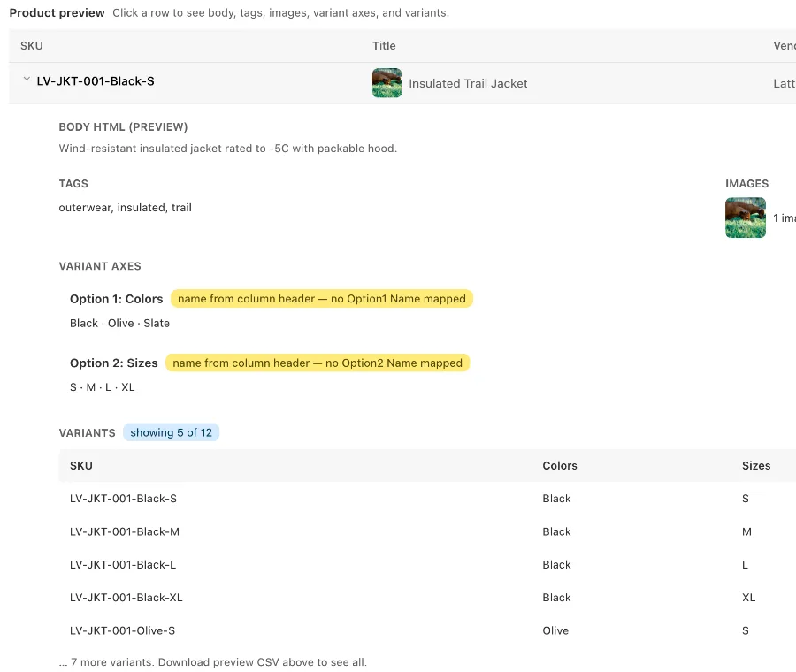The width and height of the screenshot is (796, 672).
Task: Click the Option 2: Sizes label
Action: [x=114, y=363]
